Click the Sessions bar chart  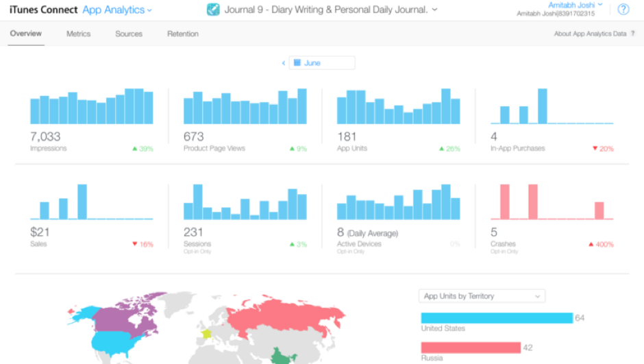245,202
